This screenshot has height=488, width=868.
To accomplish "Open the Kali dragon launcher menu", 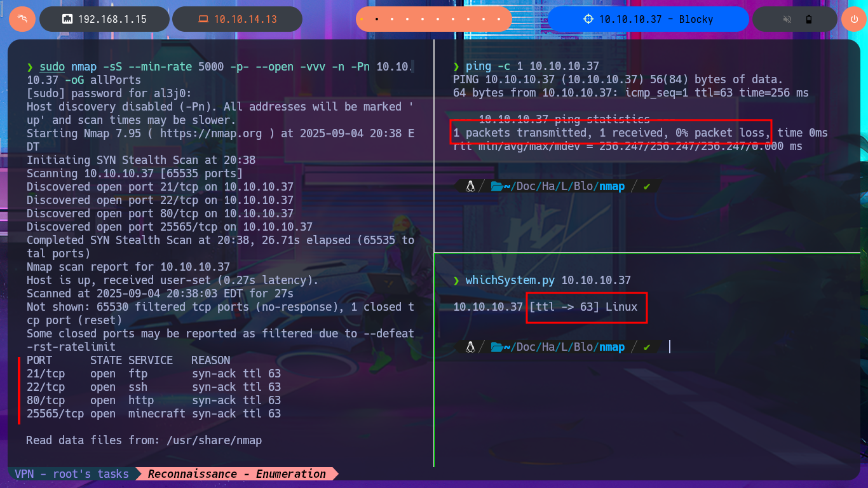I will (x=22, y=19).
